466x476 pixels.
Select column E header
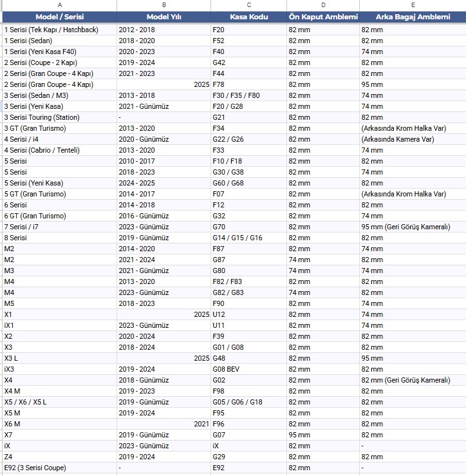(413, 5)
